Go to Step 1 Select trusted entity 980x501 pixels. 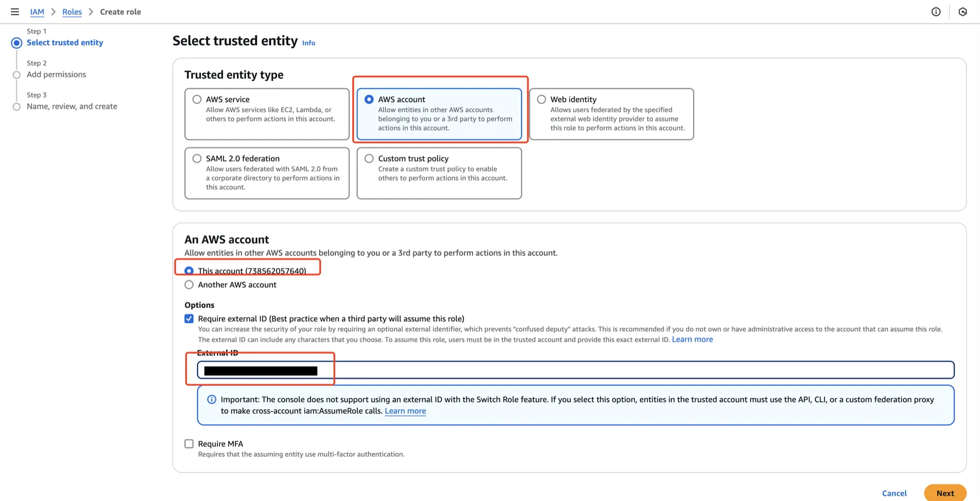tap(65, 43)
